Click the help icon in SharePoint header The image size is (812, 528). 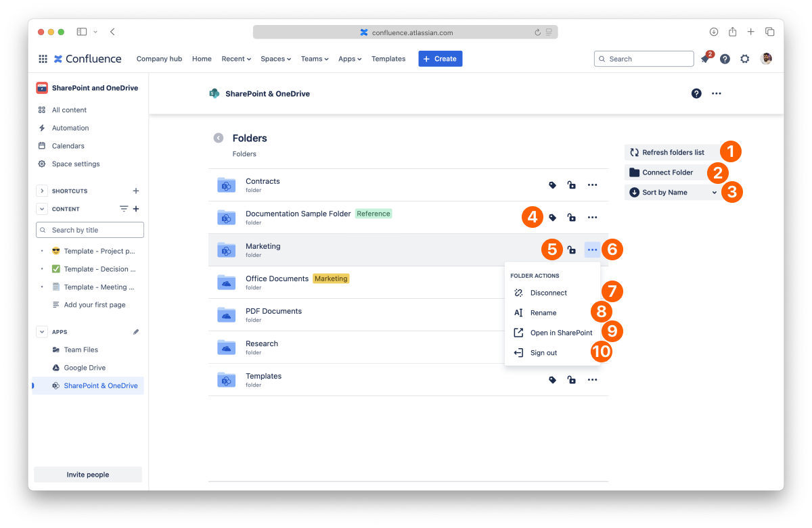click(696, 93)
